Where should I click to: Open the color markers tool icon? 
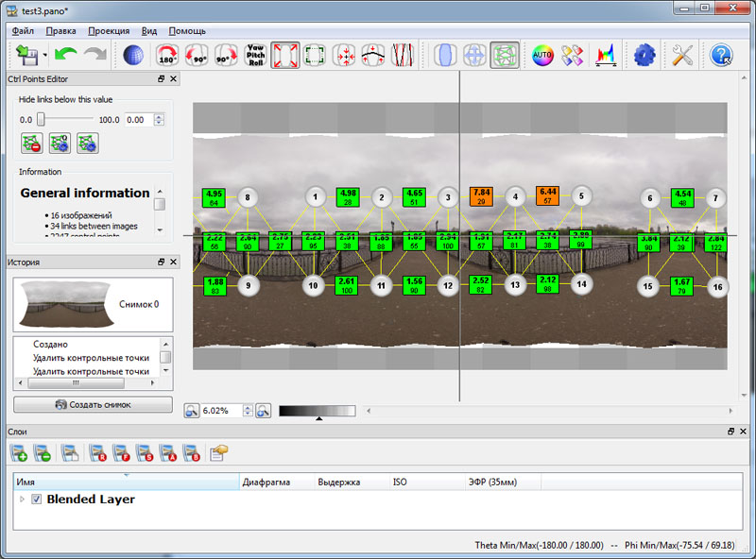click(573, 55)
